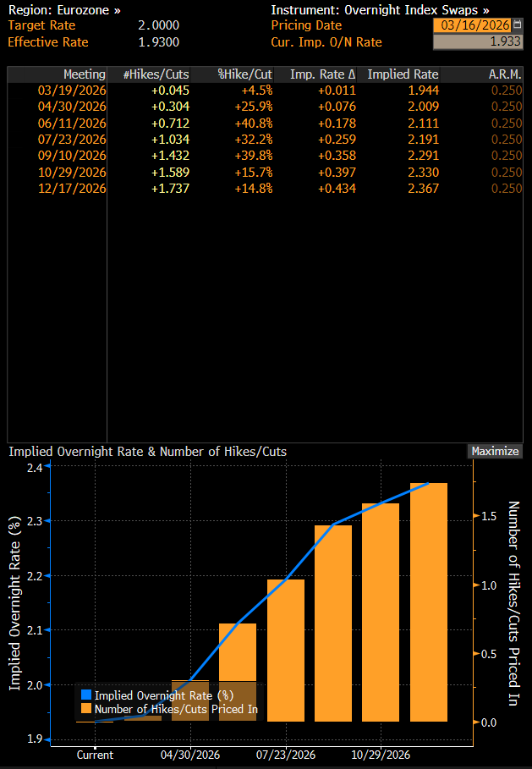Open the Instrument Overnight Index Swaps selector

point(379,9)
